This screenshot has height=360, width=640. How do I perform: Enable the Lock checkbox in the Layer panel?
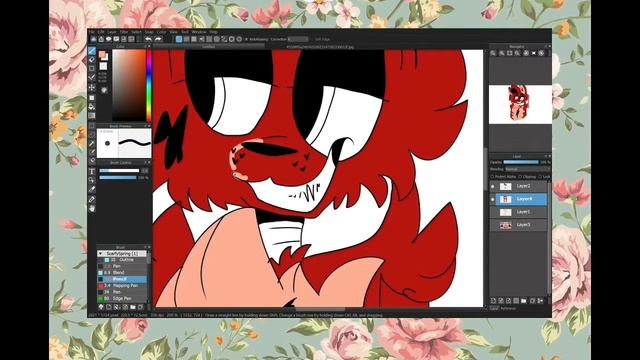(x=540, y=177)
